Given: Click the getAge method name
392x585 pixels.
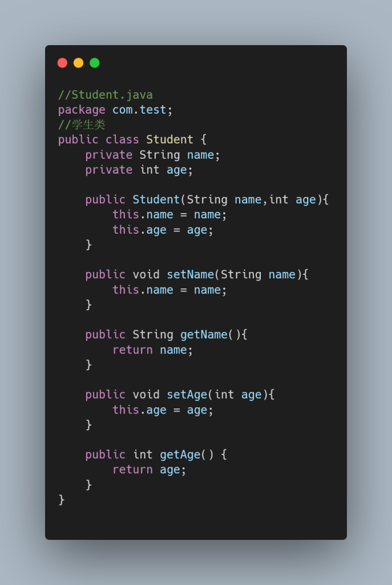Looking at the screenshot, I should click(x=180, y=454).
